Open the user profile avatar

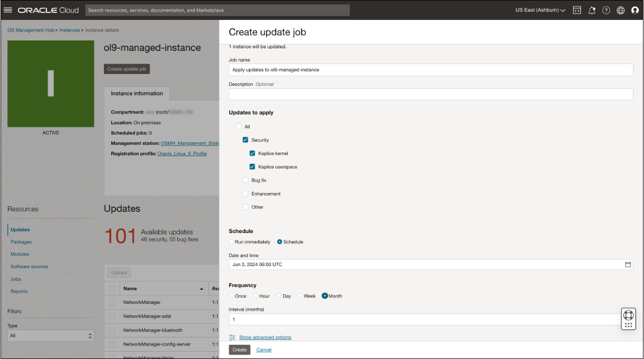636,10
